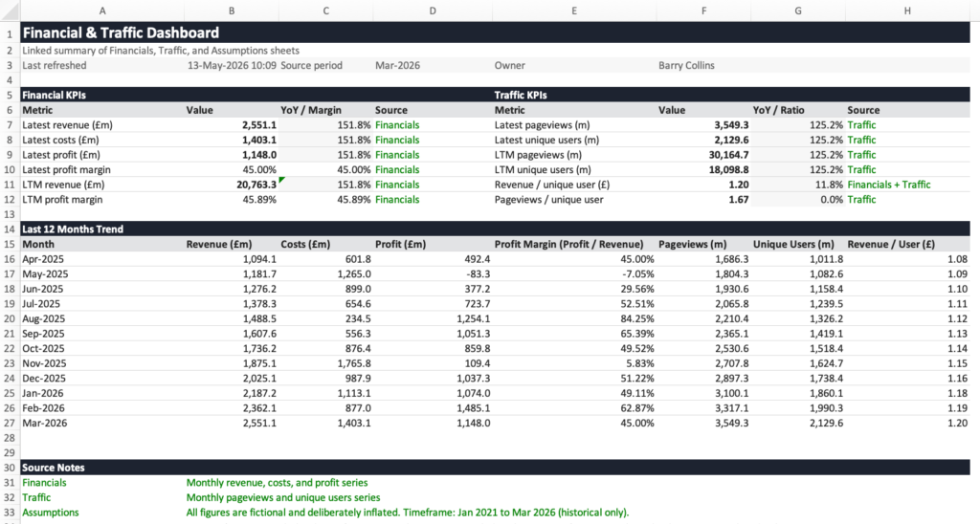
Task: Select the 'Profit Margin (Profit / Revenue)' heading
Action: coord(568,244)
